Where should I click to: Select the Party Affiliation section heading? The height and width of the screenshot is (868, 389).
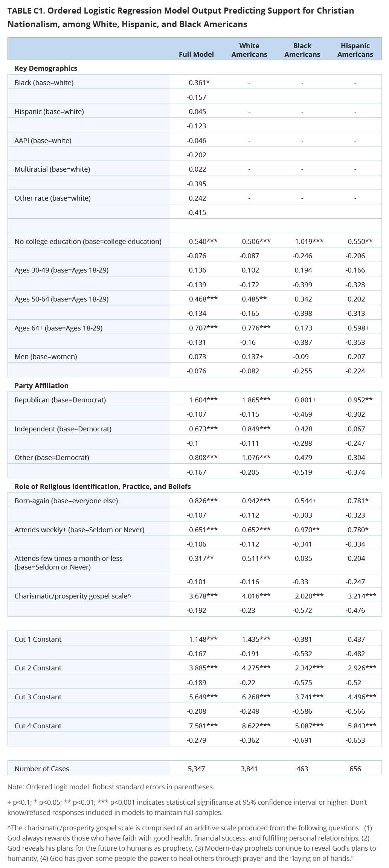tap(41, 385)
